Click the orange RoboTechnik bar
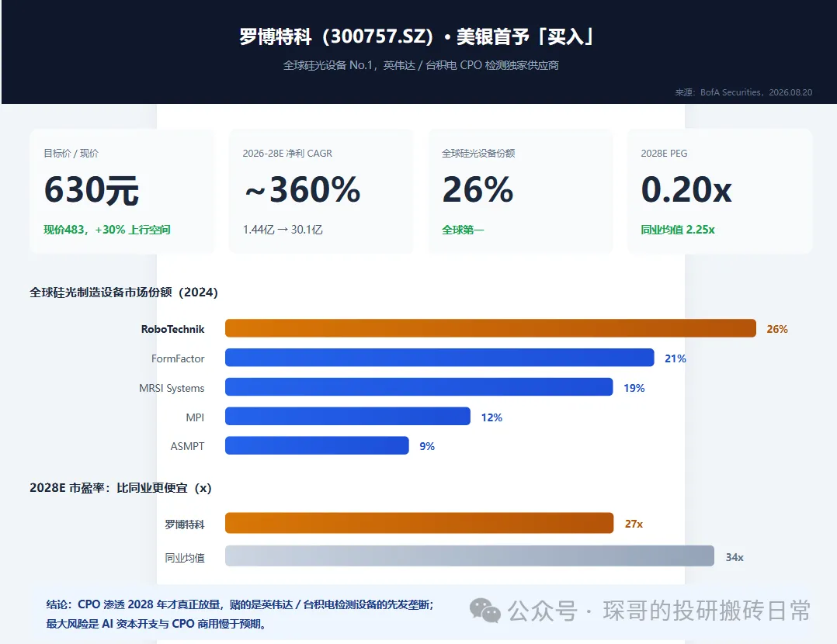This screenshot has width=837, height=644. [491, 328]
